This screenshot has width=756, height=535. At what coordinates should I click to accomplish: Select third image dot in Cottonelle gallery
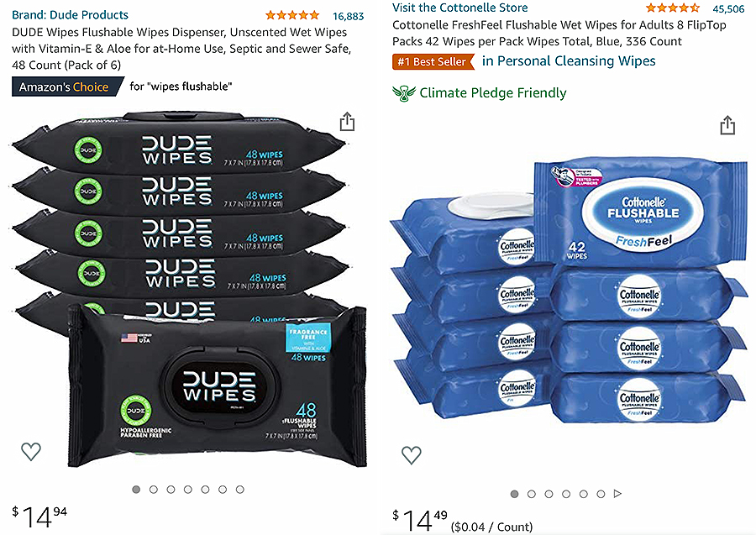[549, 494]
